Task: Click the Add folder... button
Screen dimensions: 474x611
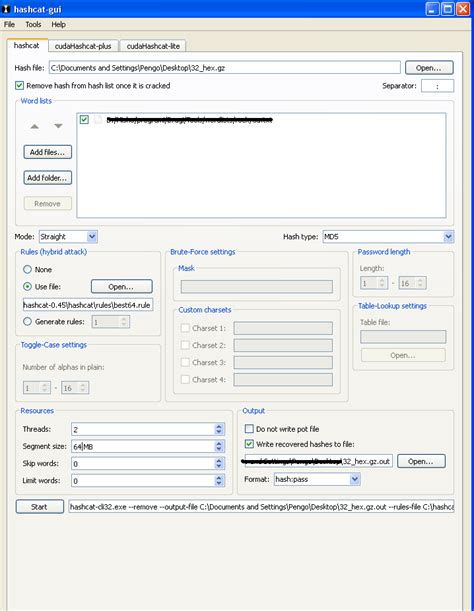Action: pos(48,178)
